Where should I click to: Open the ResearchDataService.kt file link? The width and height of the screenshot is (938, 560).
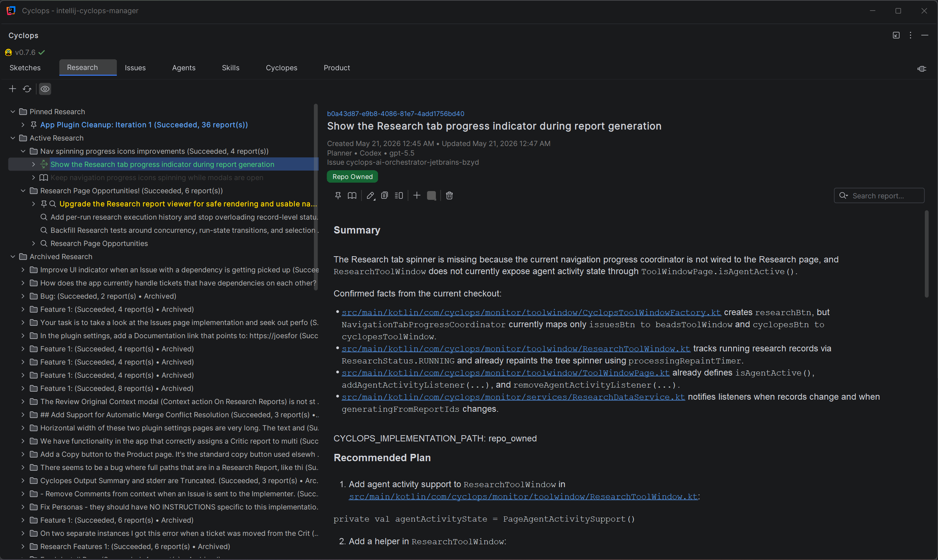513,397
